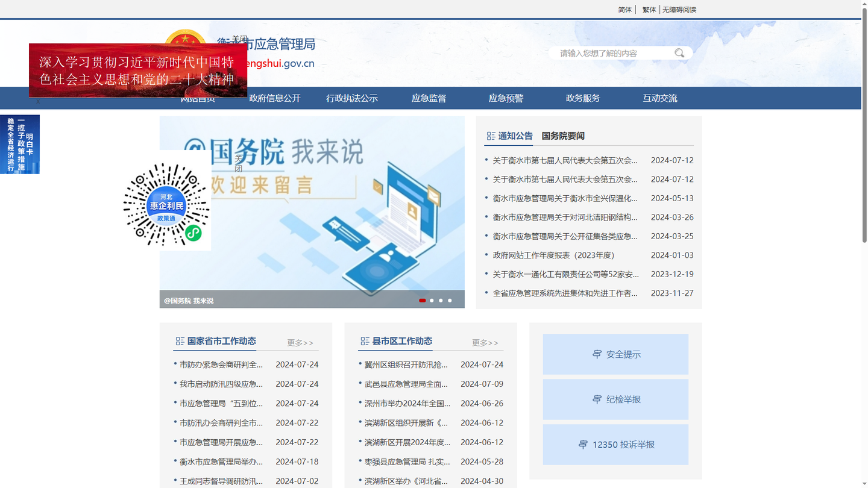Open 衡水市应急管理局关于公开征集各类应急... notice

point(565,236)
